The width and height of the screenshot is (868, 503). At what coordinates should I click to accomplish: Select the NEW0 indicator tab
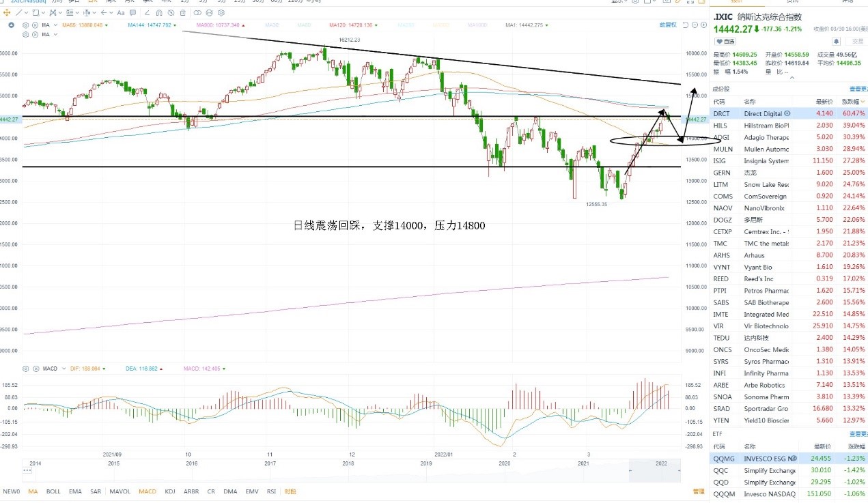(11, 491)
